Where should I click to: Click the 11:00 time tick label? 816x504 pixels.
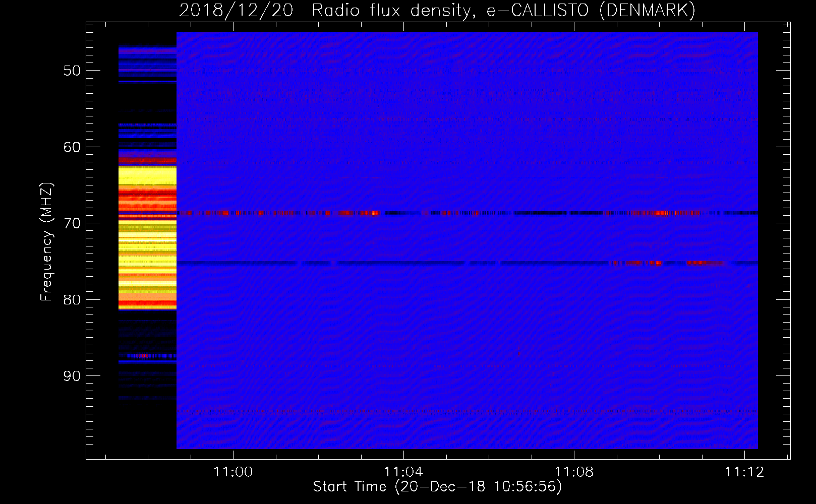(x=233, y=472)
